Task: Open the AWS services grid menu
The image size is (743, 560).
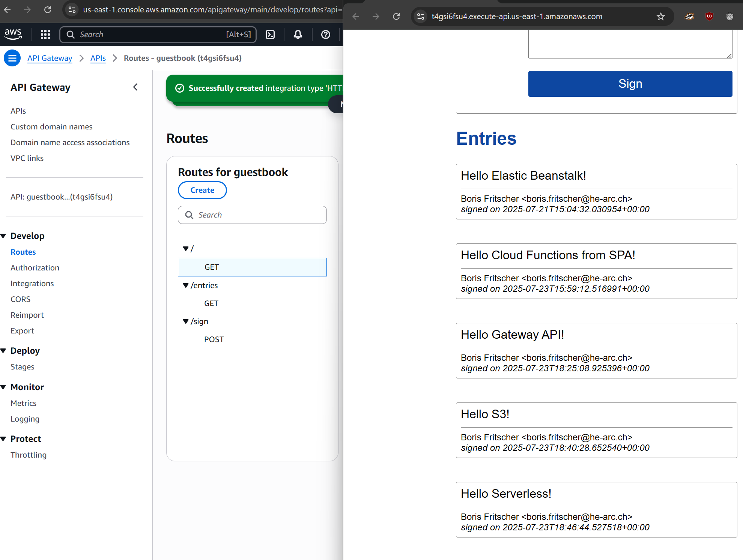Action: coord(45,35)
